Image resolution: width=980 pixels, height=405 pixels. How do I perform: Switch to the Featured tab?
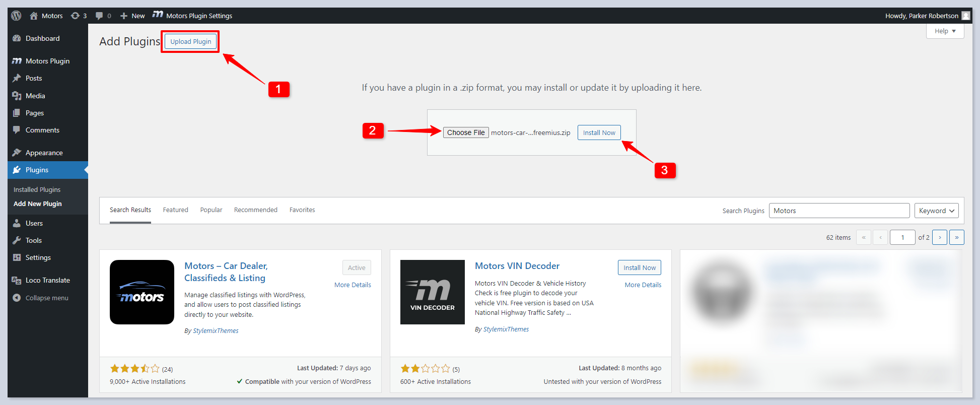175,210
